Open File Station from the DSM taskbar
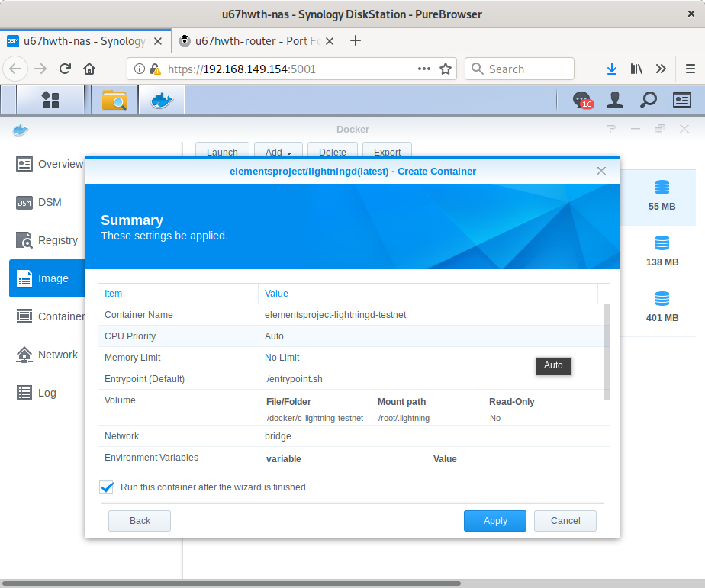 [114, 100]
